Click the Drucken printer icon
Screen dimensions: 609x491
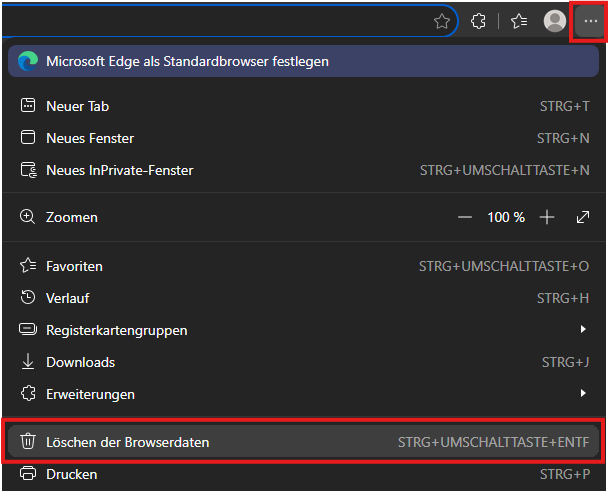[x=28, y=474]
